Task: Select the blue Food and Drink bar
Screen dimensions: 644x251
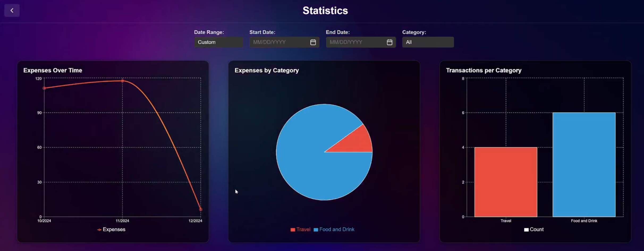Action: (584, 165)
